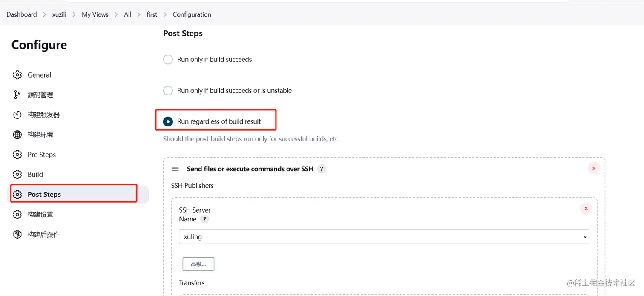Click the xuzili breadcrumb link

point(59,14)
